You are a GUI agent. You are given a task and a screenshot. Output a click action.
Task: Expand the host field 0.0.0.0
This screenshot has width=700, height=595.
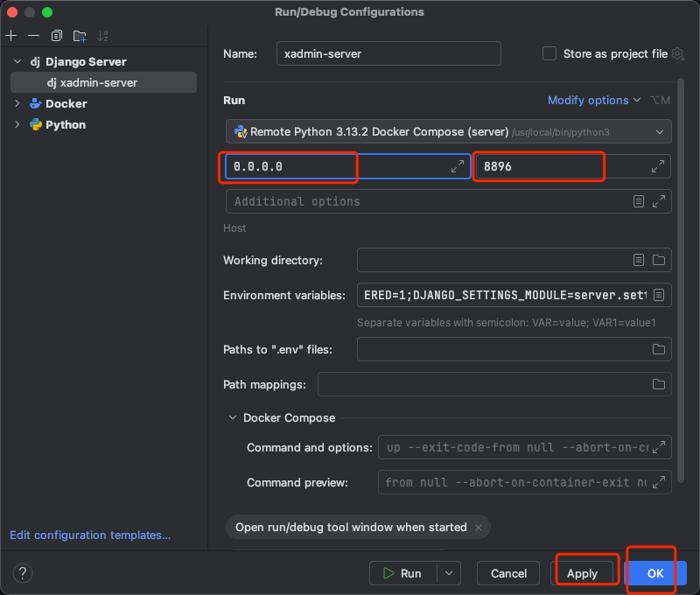pyautogui.click(x=457, y=166)
